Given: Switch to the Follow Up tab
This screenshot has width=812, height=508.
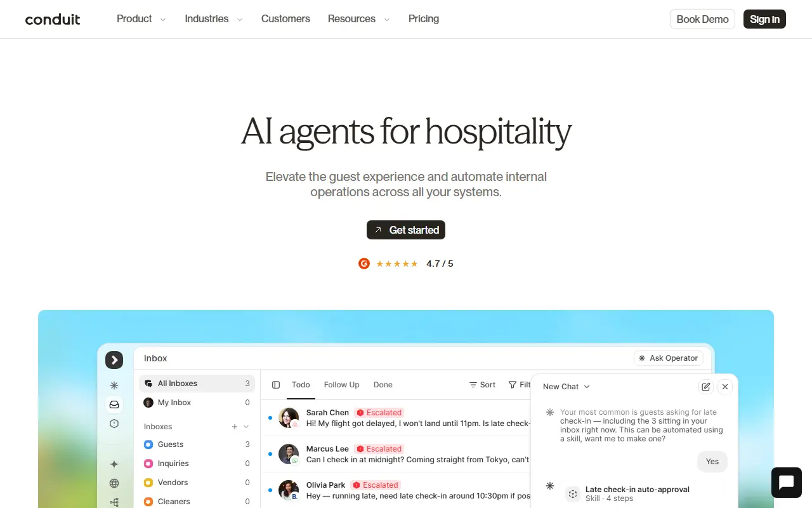Looking at the screenshot, I should click(x=341, y=385).
